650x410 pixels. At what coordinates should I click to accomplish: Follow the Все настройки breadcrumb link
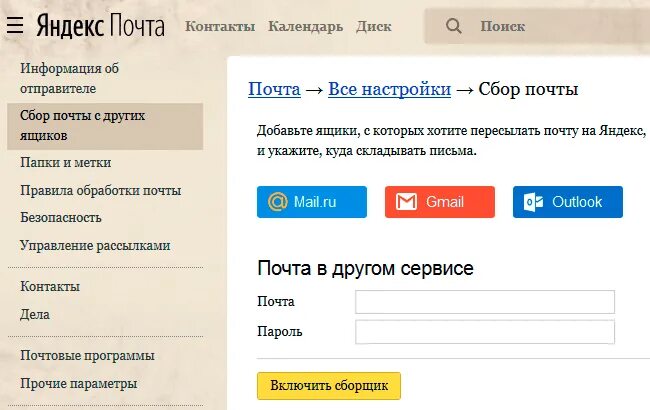pyautogui.click(x=389, y=89)
